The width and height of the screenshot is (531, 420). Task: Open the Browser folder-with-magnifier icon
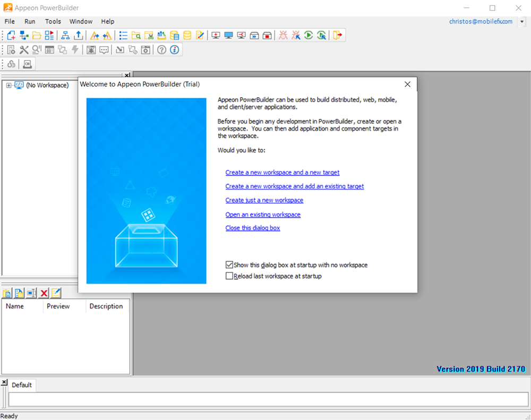click(x=136, y=35)
